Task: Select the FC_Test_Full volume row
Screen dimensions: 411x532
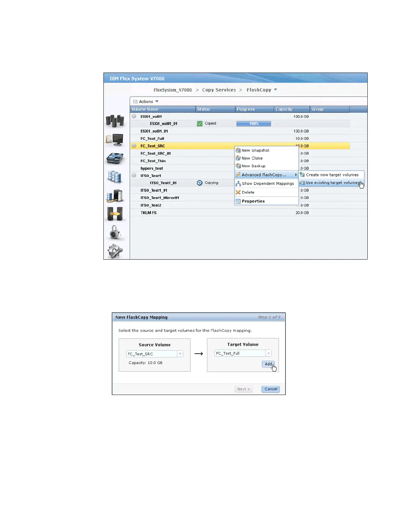Action: click(x=240, y=138)
